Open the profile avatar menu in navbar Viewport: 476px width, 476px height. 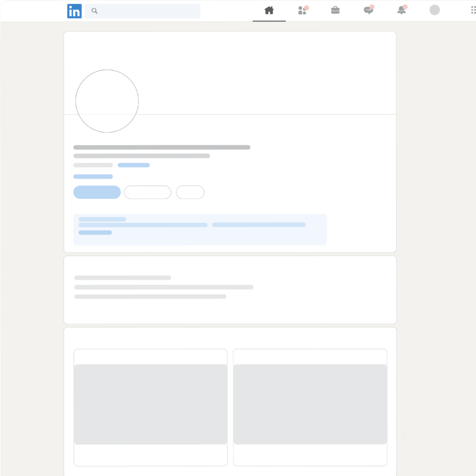434,10
